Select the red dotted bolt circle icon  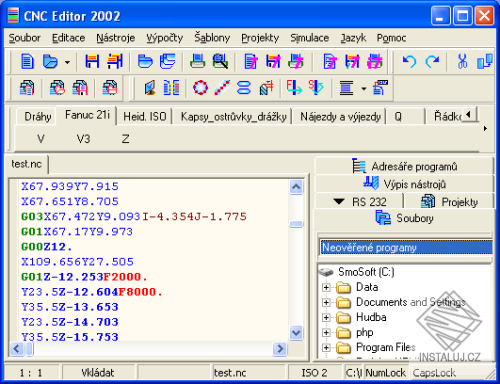(200, 88)
